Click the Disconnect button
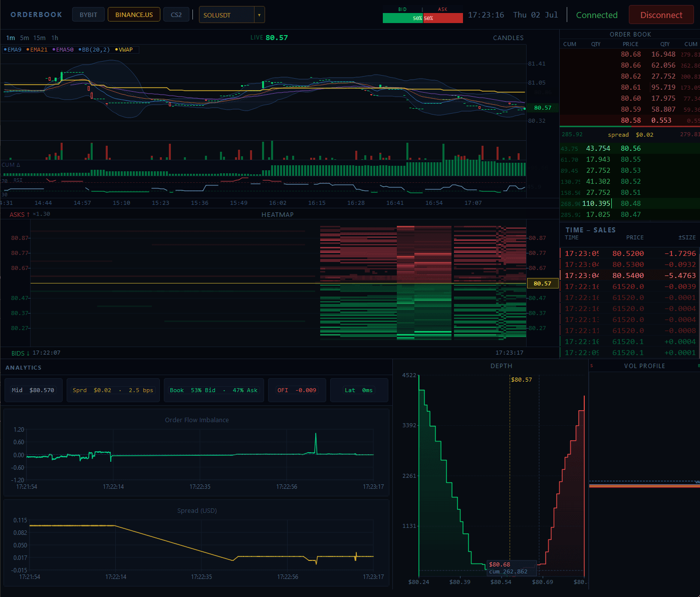The width and height of the screenshot is (700, 597). point(661,15)
